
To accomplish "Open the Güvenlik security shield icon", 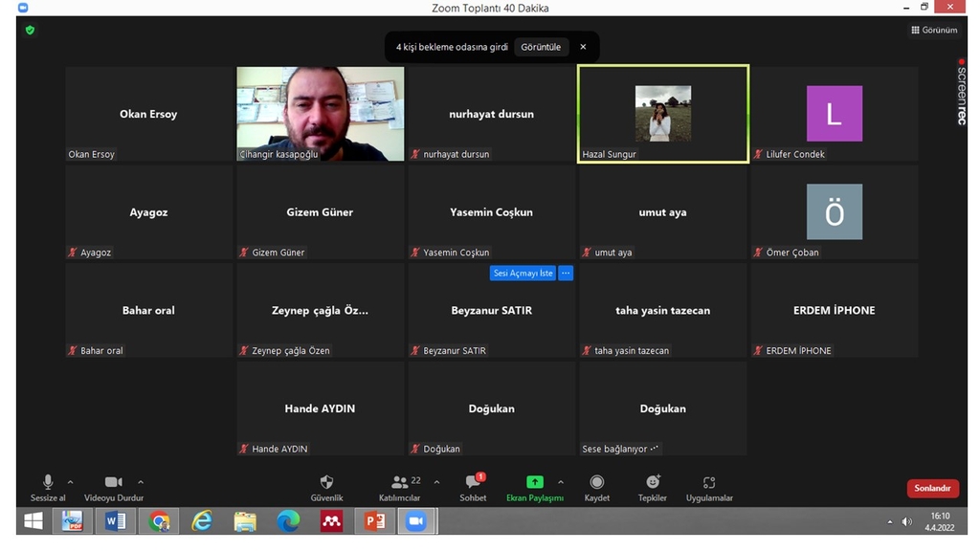I will (x=326, y=483).
